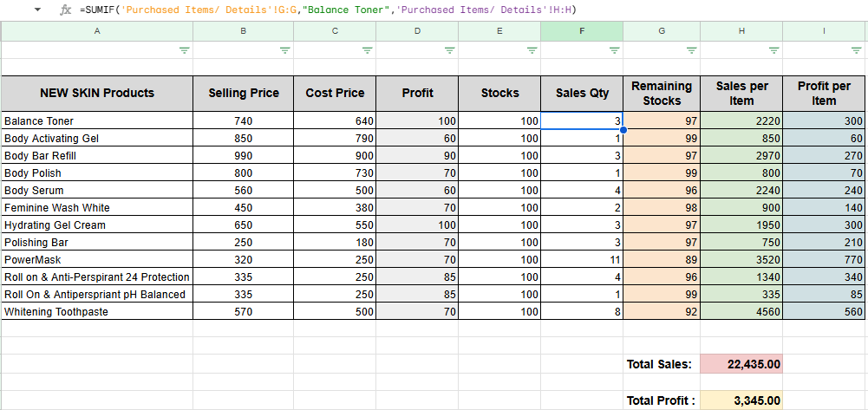Image resolution: width=868 pixels, height=410 pixels.
Task: Click the Cost Price header cell
Action: pyautogui.click(x=335, y=94)
